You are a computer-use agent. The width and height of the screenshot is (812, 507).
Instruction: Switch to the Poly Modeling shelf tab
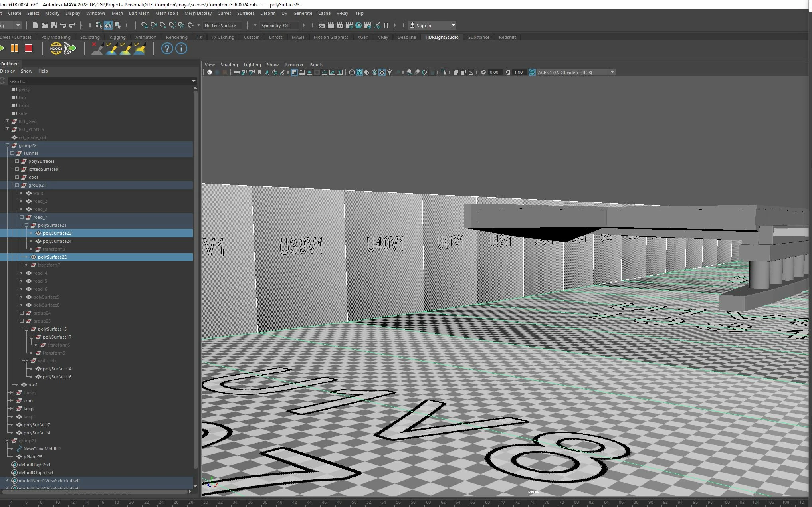click(55, 37)
